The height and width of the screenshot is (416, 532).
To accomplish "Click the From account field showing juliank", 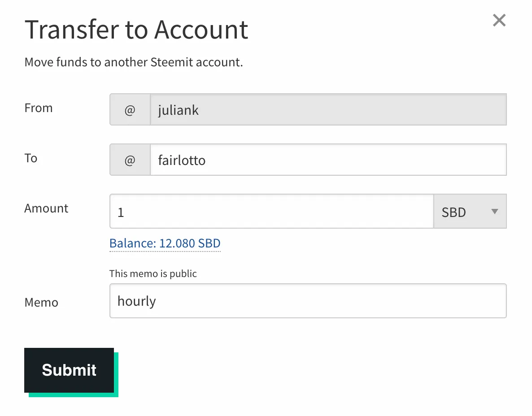I will point(327,110).
